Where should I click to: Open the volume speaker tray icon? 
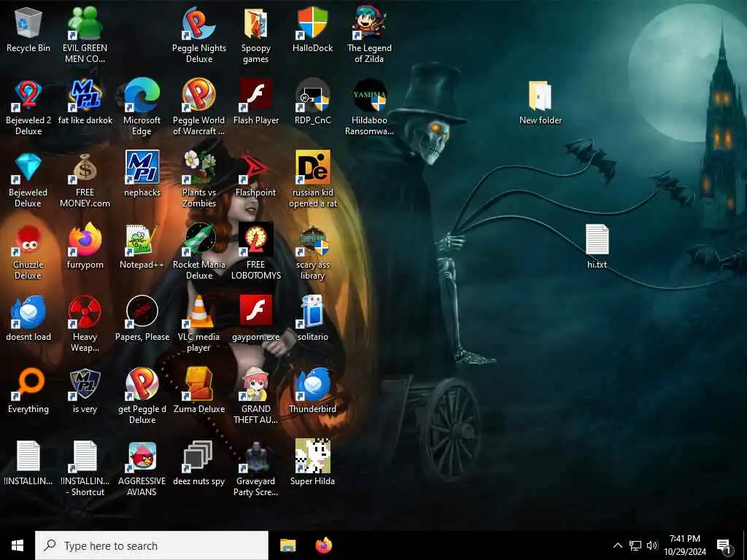tap(652, 545)
